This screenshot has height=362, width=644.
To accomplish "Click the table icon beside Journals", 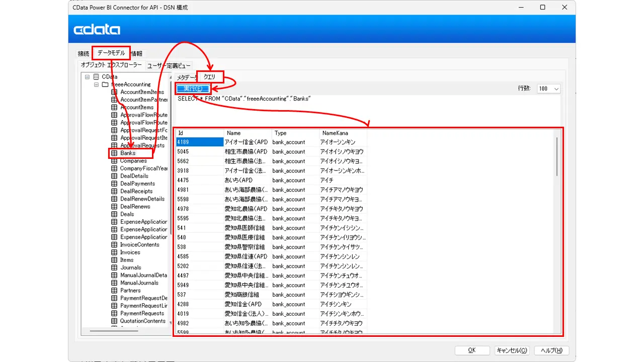I will point(114,267).
